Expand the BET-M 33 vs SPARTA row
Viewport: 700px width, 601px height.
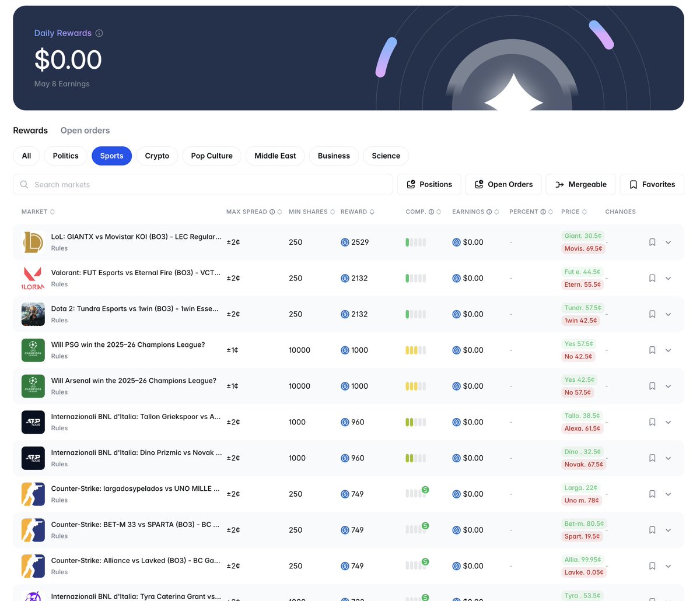(668, 530)
